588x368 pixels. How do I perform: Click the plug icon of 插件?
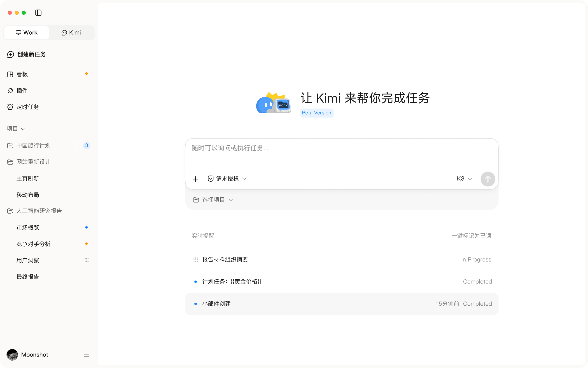10,91
